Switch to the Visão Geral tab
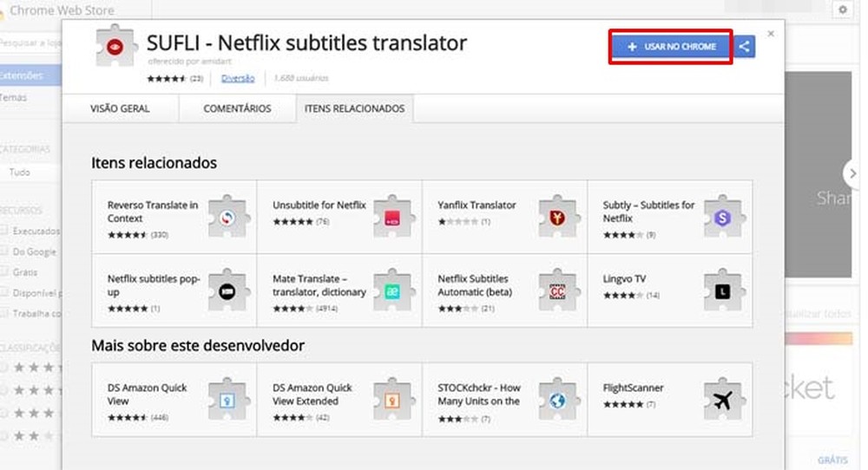This screenshot has width=868, height=470. (120, 109)
